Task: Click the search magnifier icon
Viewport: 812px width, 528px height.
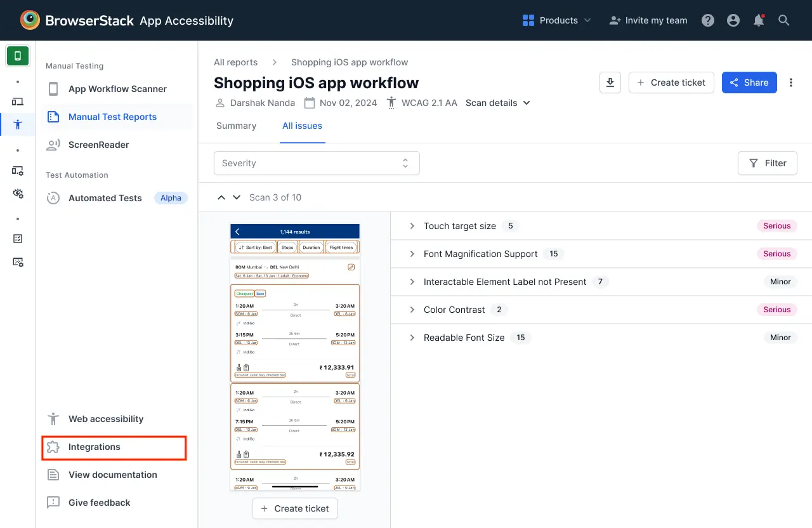Action: pos(784,20)
